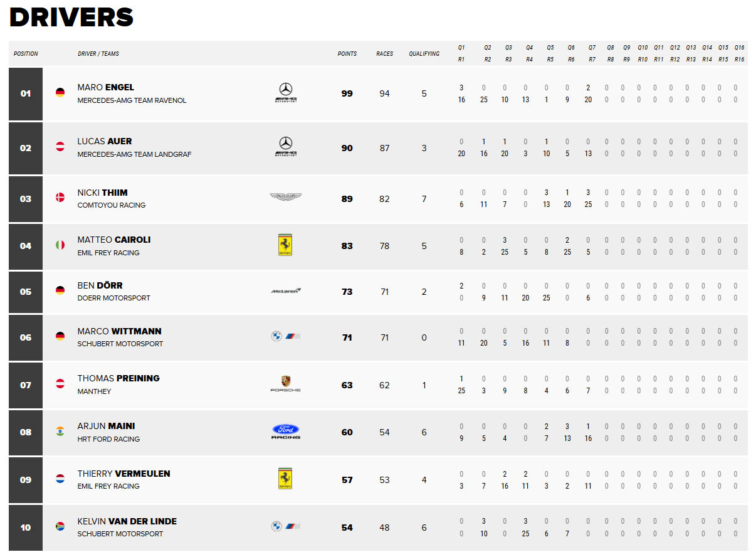
Task: Click the Aston Martin logo next to Nicki Thiim
Action: click(285, 198)
